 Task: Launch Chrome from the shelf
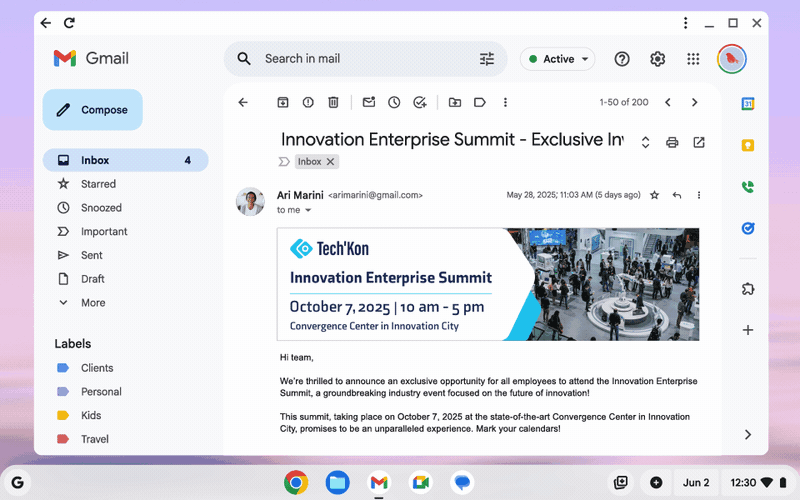pos(296,483)
